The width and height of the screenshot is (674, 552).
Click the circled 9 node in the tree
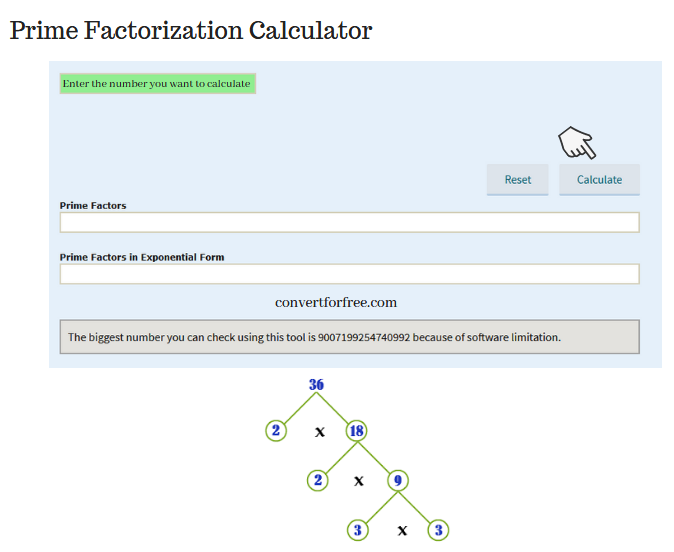tap(398, 480)
